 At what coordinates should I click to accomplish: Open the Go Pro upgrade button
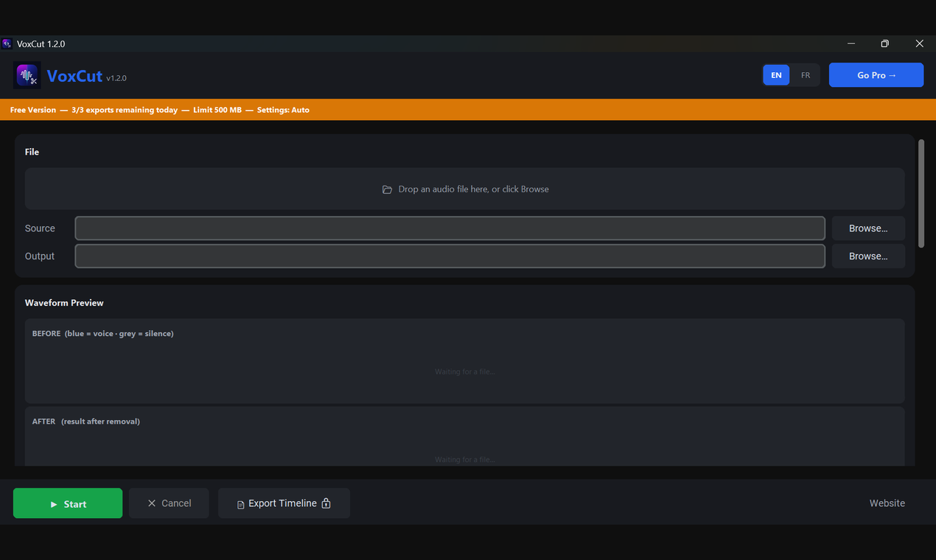coord(876,75)
